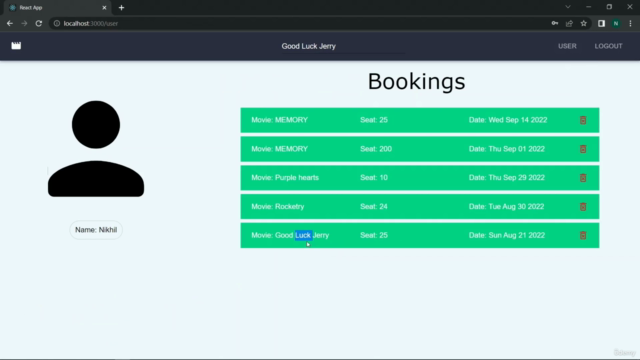Select text Movie: Purple hearts
640x360 pixels.
[x=285, y=178]
